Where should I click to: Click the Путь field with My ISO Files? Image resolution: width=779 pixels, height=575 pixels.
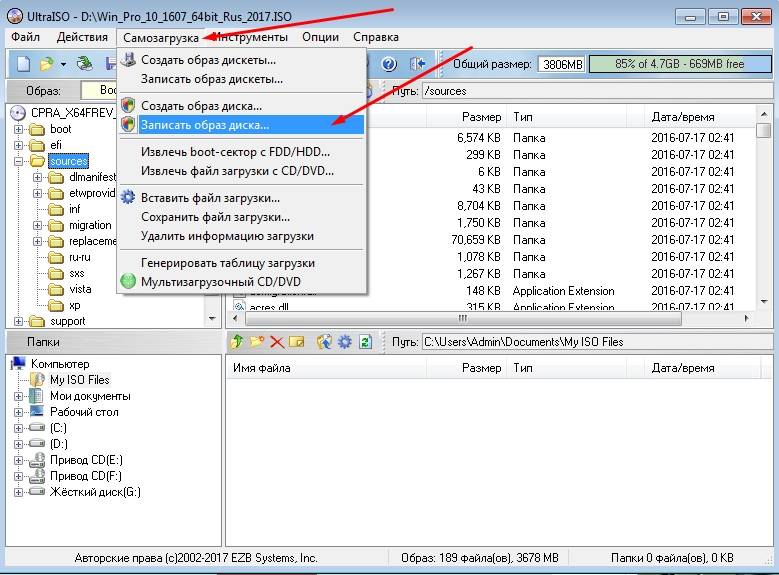click(x=596, y=342)
